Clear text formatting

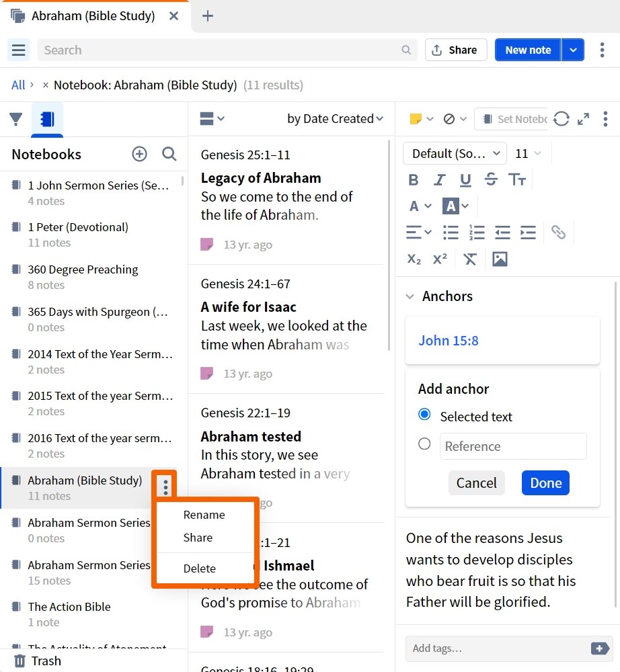(470, 259)
